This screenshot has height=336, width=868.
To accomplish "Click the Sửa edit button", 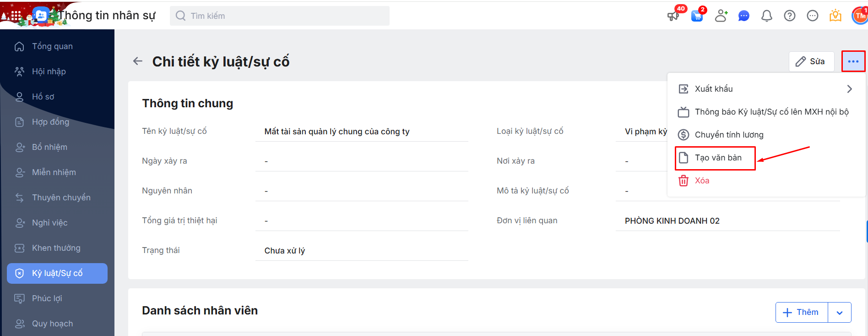I will (x=811, y=61).
